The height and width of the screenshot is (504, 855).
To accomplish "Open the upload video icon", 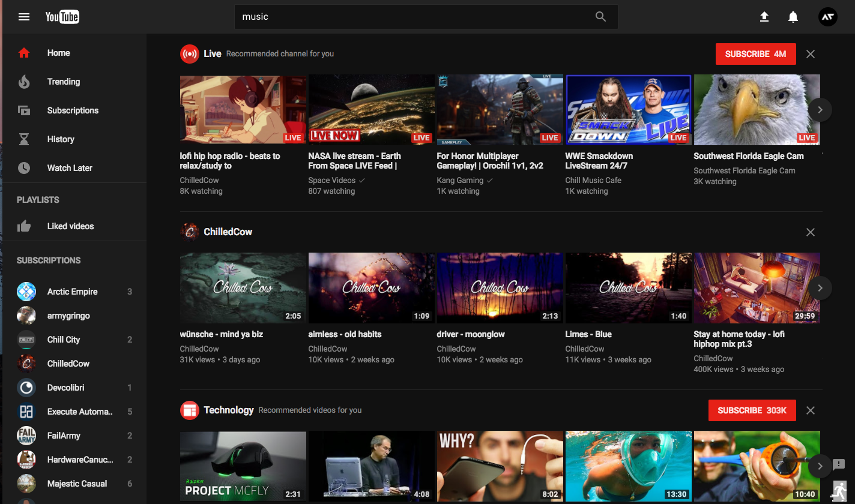I will pos(764,17).
